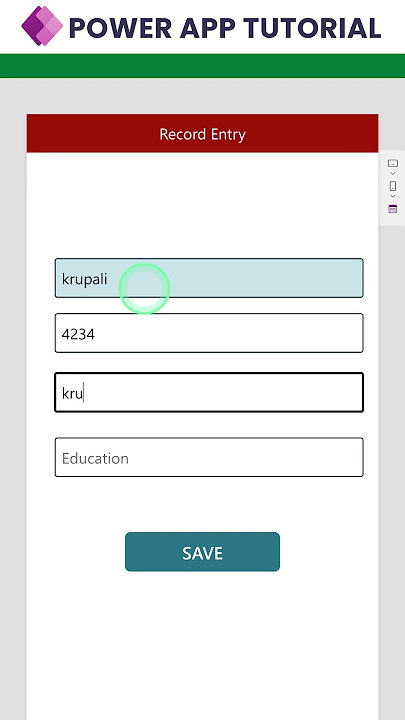Click into the field showing 4234
This screenshot has width=405, height=720.
coord(209,333)
